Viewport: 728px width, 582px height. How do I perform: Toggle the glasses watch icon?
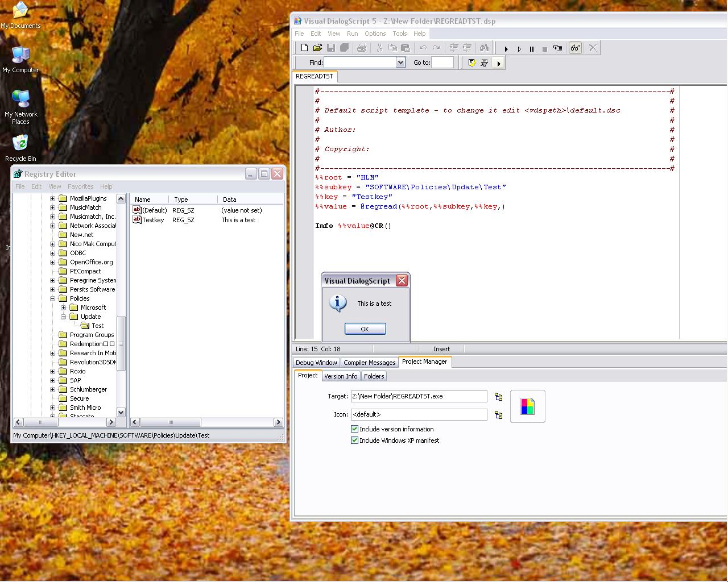[x=576, y=48]
